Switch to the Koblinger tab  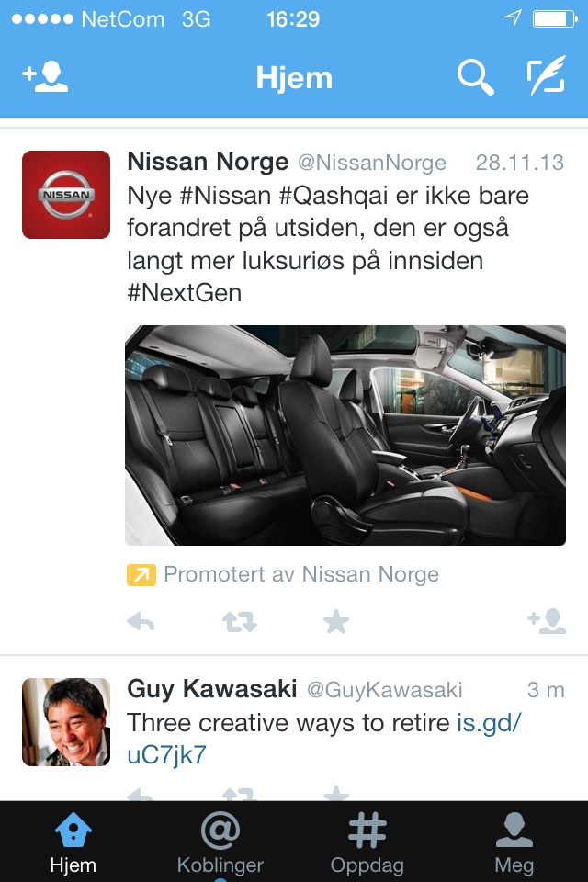coord(220,842)
